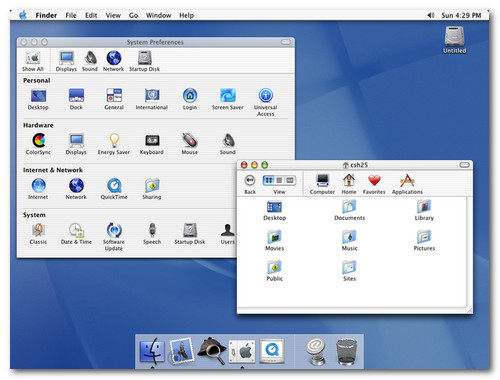Switch Finder window to list view

(279, 180)
